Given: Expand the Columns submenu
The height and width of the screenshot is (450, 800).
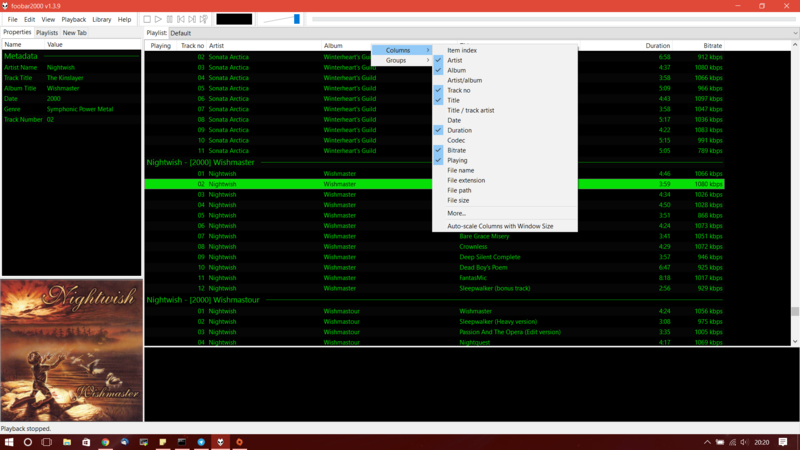Looking at the screenshot, I should [x=402, y=50].
